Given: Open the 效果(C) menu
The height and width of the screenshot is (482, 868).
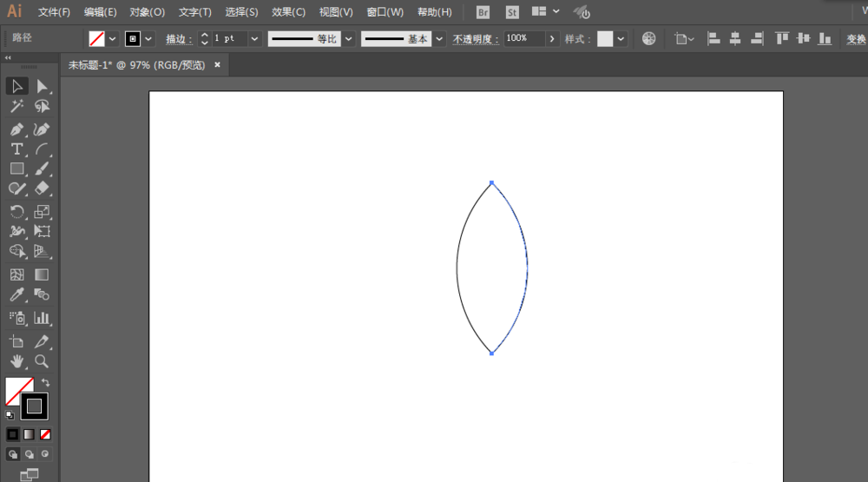Looking at the screenshot, I should coord(288,12).
